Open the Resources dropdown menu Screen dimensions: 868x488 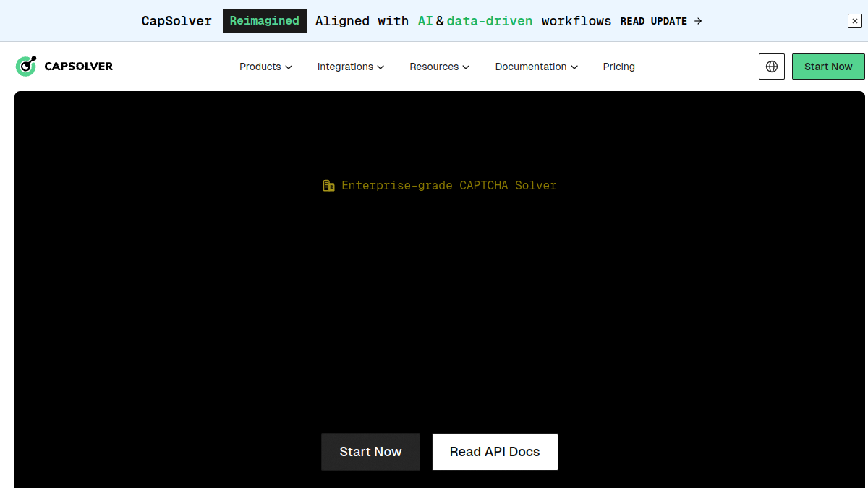pyautogui.click(x=440, y=67)
